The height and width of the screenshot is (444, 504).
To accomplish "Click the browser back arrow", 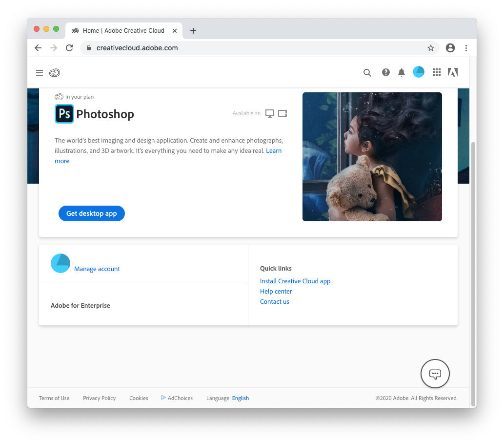I will click(38, 48).
